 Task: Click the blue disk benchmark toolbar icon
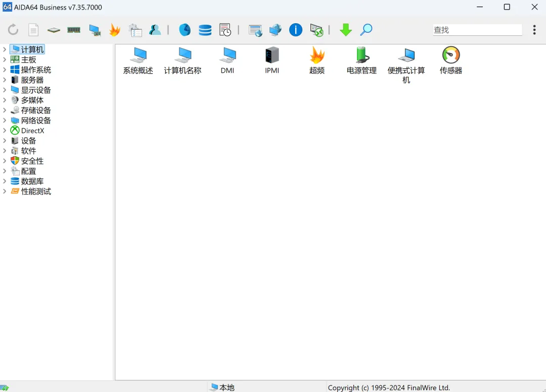point(185,30)
